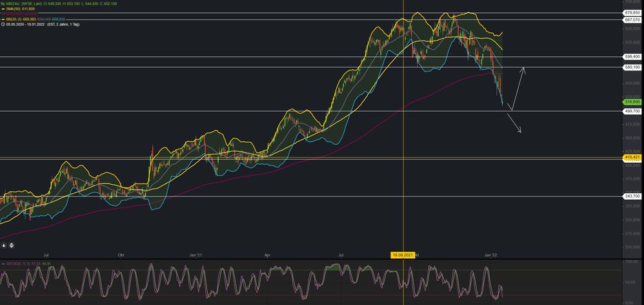Click the 499,700 support level label
Image resolution: width=644 pixels, height=305 pixels.
click(632, 111)
